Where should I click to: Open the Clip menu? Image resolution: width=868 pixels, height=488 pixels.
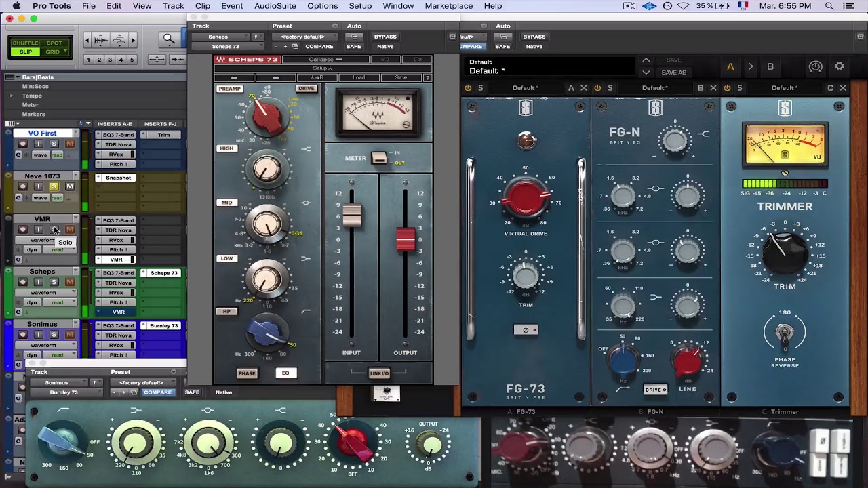(x=202, y=6)
